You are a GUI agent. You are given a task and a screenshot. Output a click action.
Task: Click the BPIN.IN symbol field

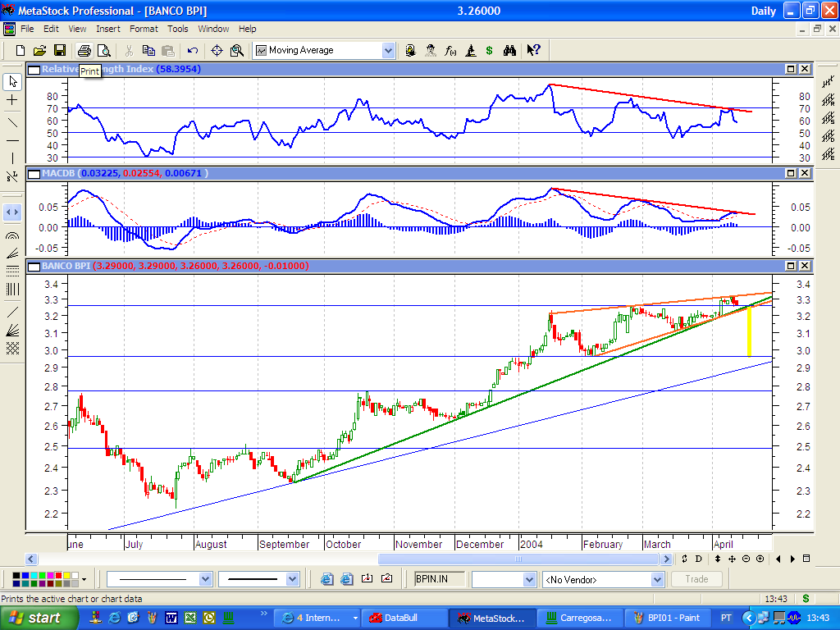[x=440, y=579]
